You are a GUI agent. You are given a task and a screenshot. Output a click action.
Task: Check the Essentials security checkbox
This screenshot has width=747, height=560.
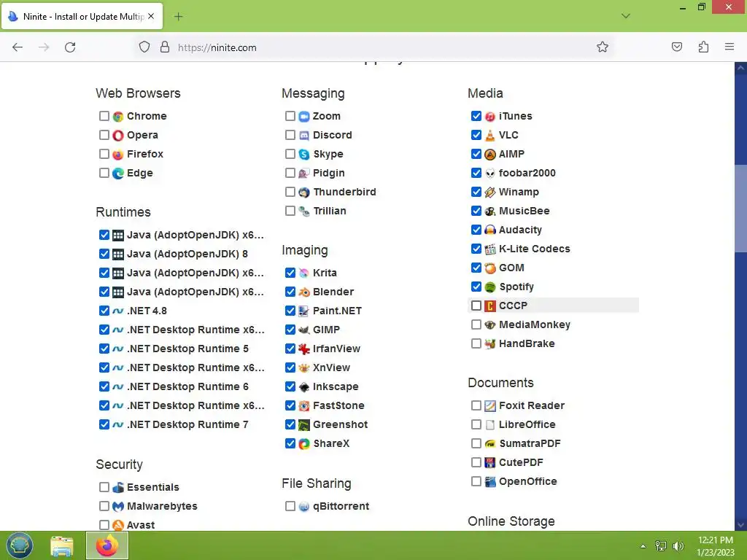(x=104, y=486)
